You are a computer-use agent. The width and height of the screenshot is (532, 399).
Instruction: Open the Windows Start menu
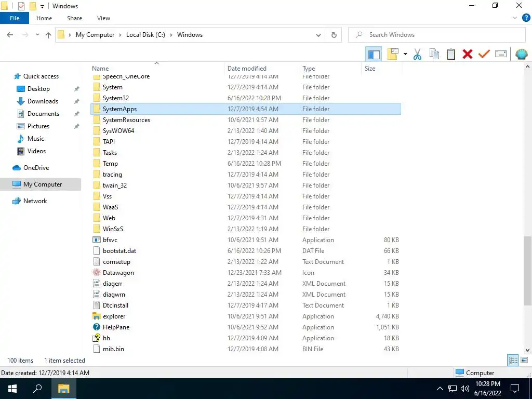[12, 389]
